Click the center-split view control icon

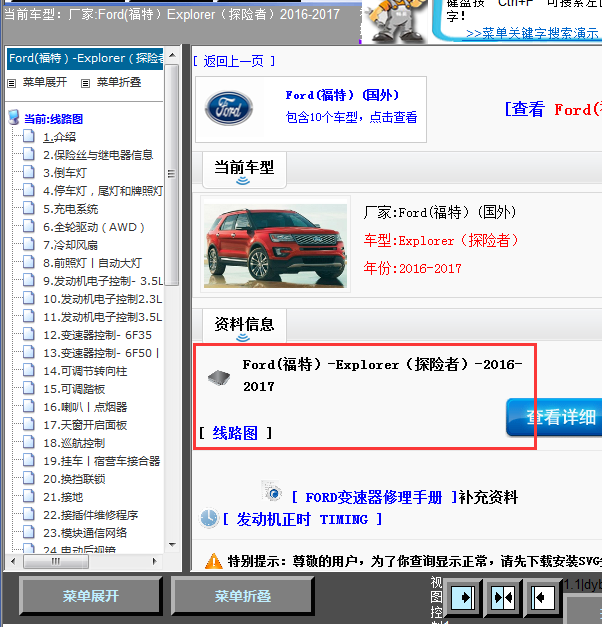click(x=503, y=597)
